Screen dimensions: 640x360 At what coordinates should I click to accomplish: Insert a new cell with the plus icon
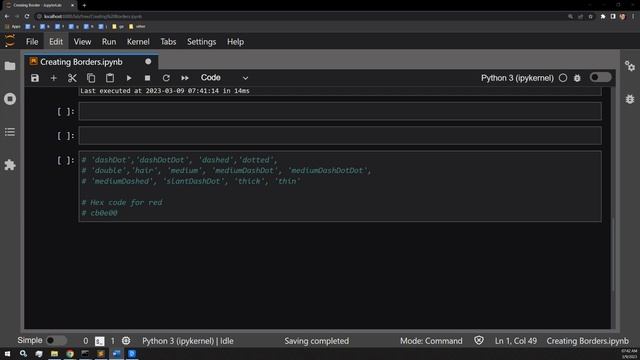(53, 78)
